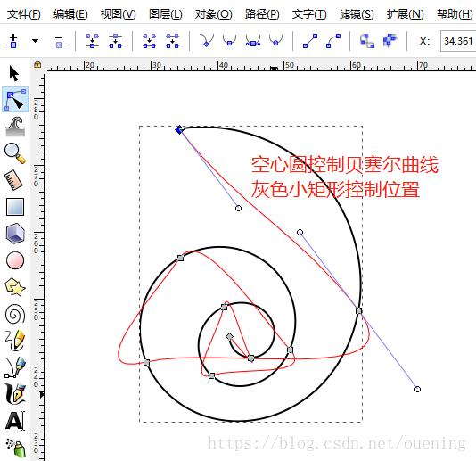
Task: Click the X coordinate input field
Action: click(458, 41)
